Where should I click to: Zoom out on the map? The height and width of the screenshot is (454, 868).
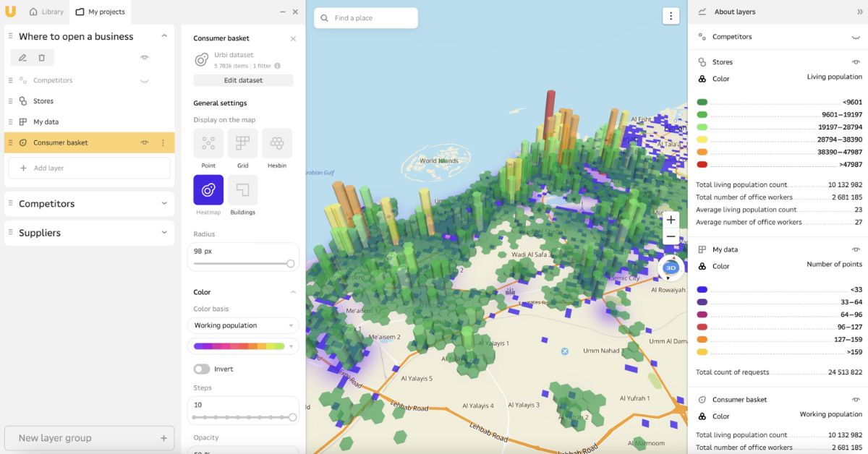(x=671, y=236)
